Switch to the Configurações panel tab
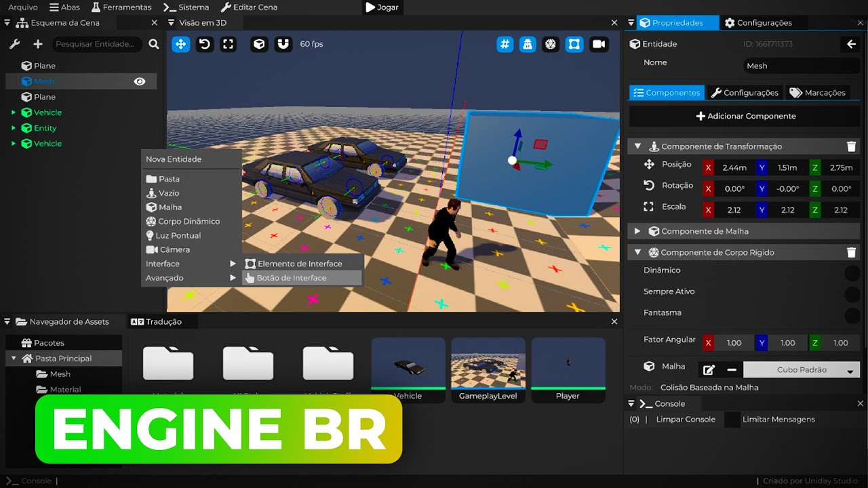This screenshot has height=488, width=868. point(758,22)
